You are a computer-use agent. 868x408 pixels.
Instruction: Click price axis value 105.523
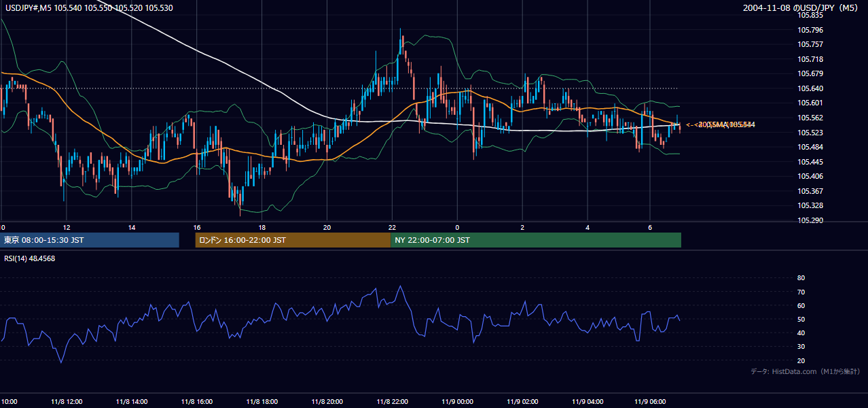pos(810,133)
